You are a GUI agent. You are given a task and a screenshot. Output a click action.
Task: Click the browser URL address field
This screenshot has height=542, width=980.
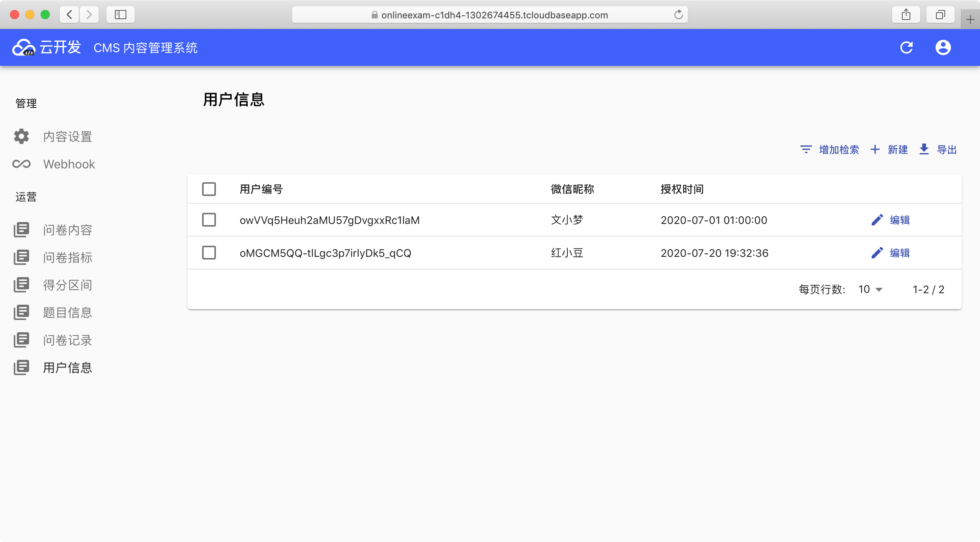coord(490,15)
